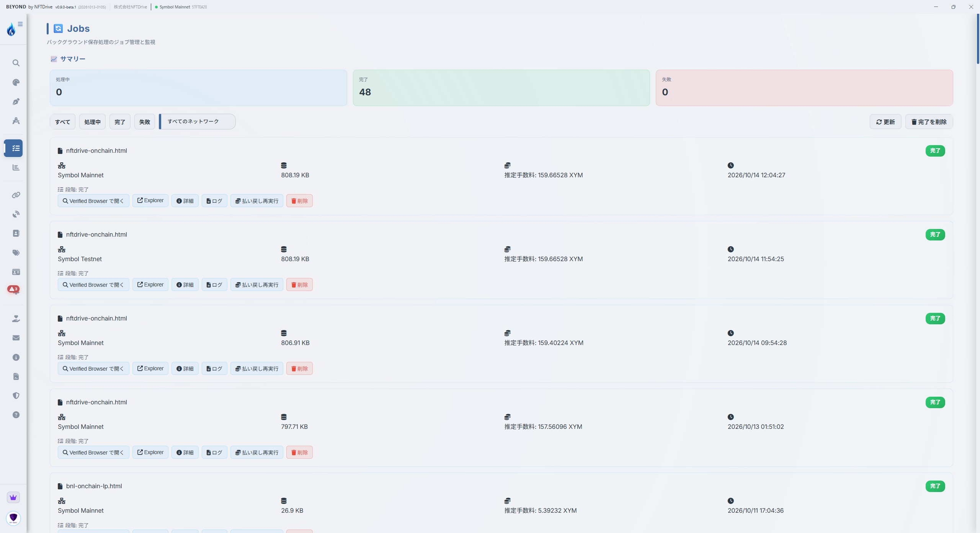Open the donation heart-hand sidebar icon
Viewport: 980px width, 533px height.
coord(16,319)
